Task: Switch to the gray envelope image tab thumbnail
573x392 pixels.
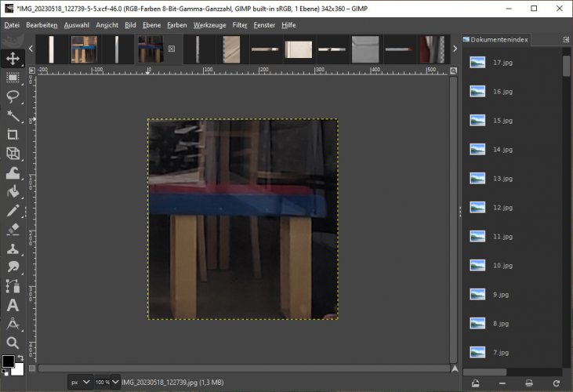Action: (365, 49)
